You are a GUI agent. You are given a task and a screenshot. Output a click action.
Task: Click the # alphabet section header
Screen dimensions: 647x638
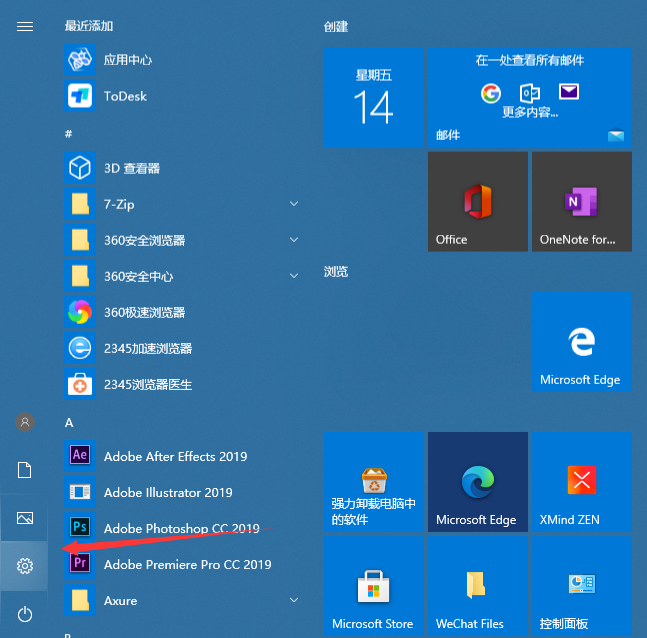point(68,134)
